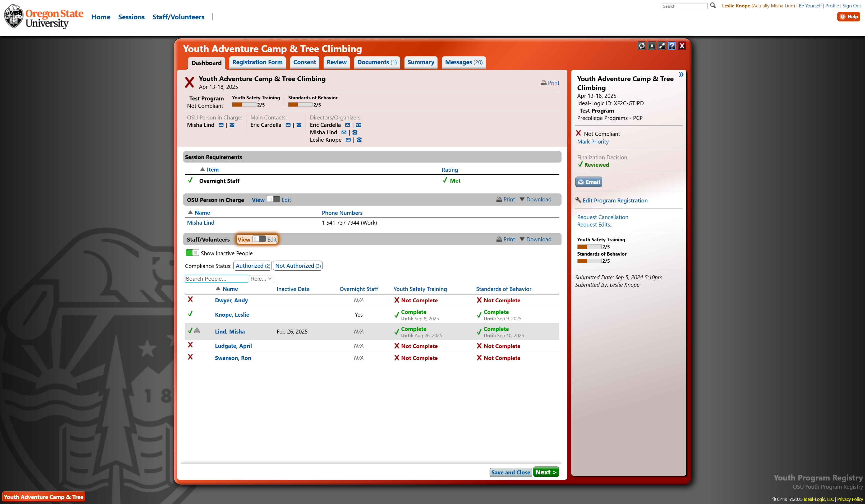This screenshot has width=865, height=504.
Task: Open Staff/Volunteers in the top navigation
Action: pos(178,17)
